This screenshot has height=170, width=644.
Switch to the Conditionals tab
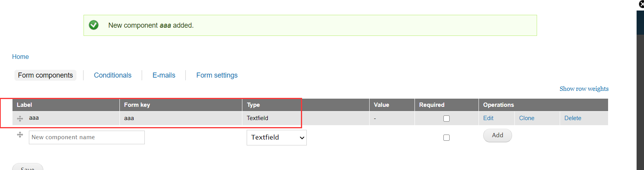click(112, 75)
